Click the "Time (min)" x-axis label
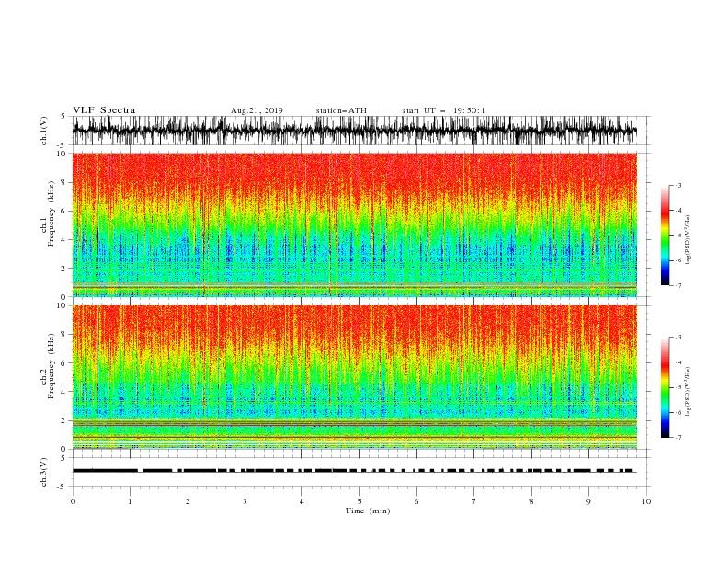Image resolution: width=728 pixels, height=563 pixels. (x=368, y=511)
